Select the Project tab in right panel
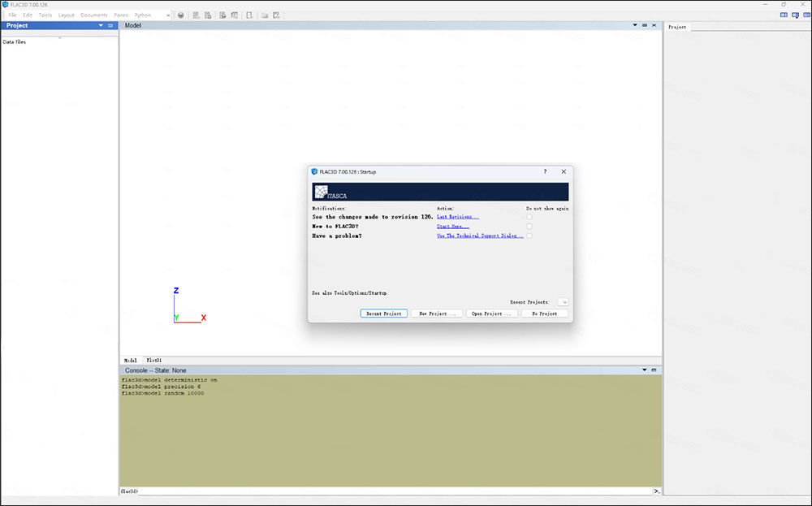 (x=677, y=27)
